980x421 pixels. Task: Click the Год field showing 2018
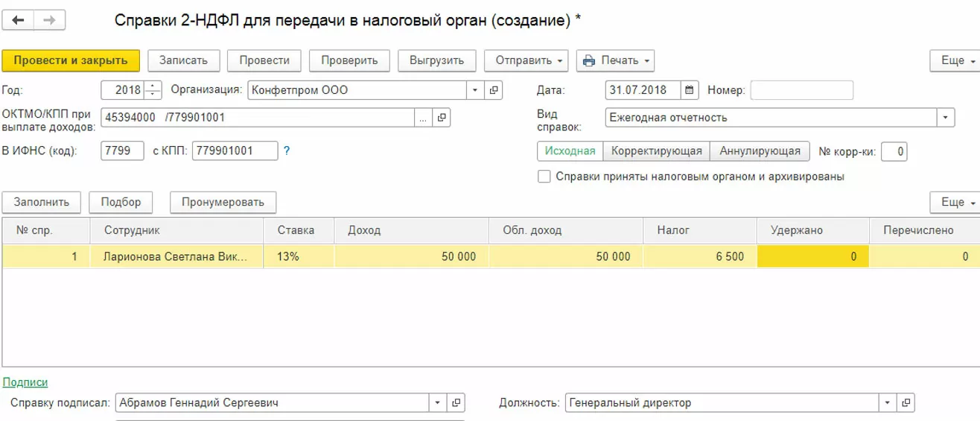point(123,90)
